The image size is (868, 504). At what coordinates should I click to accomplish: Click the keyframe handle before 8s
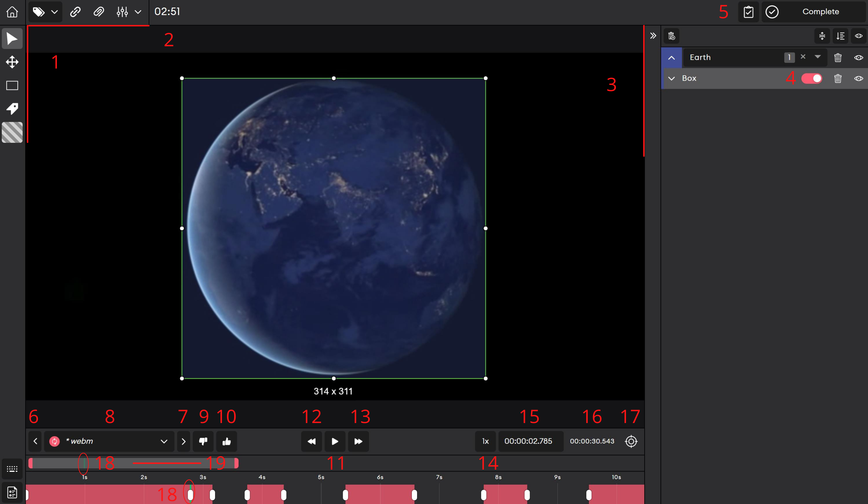(x=484, y=495)
